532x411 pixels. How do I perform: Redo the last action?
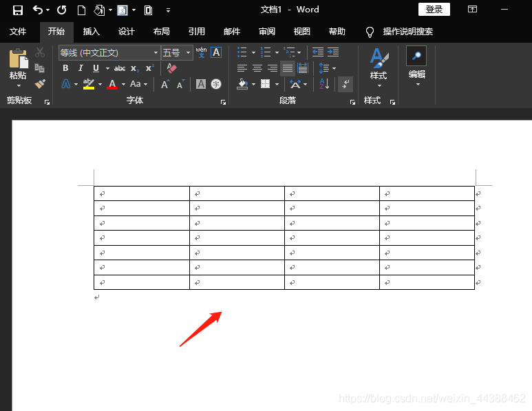tap(61, 10)
